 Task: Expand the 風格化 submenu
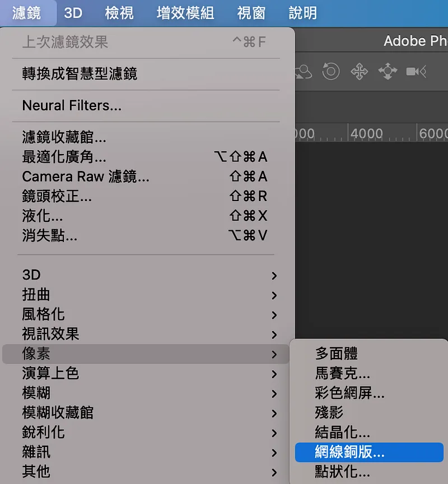(x=147, y=314)
